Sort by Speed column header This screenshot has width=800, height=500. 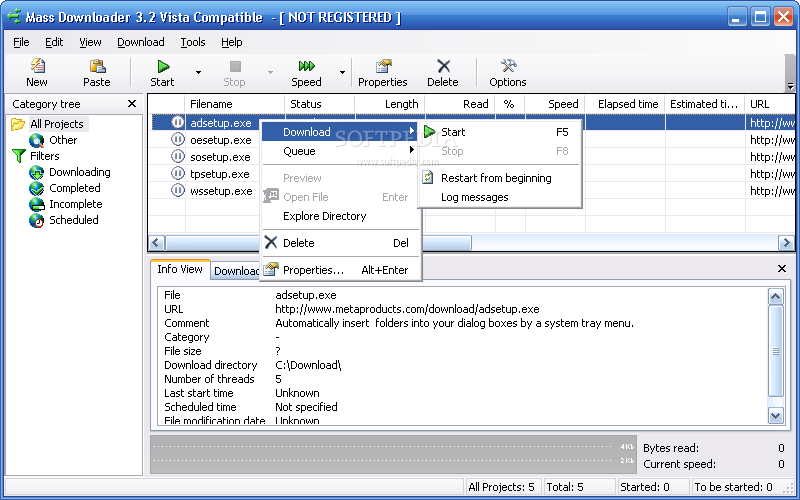click(555, 104)
